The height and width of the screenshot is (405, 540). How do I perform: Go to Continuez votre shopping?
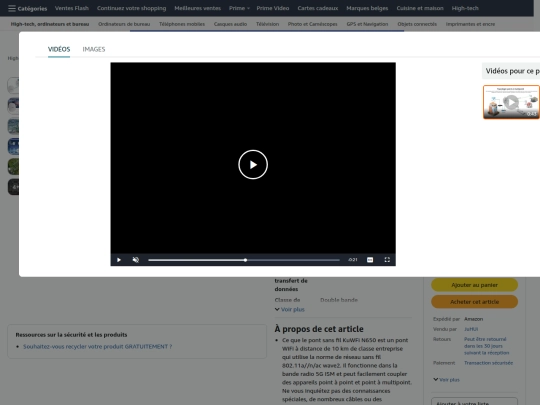coord(132,8)
